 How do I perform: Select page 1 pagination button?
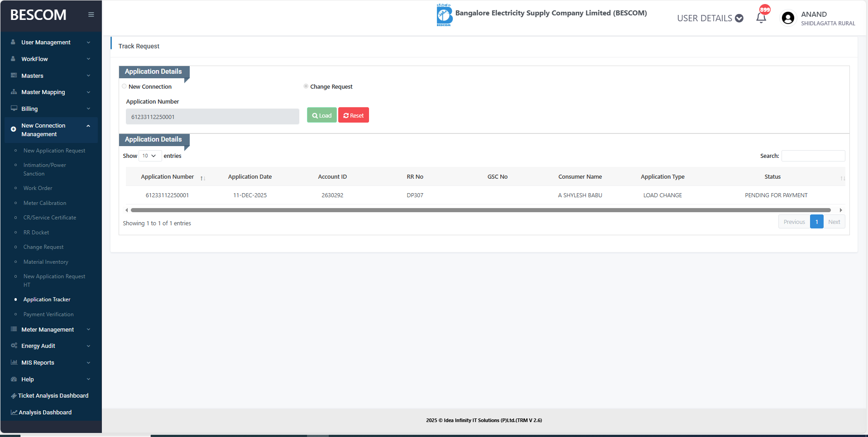[x=817, y=222]
